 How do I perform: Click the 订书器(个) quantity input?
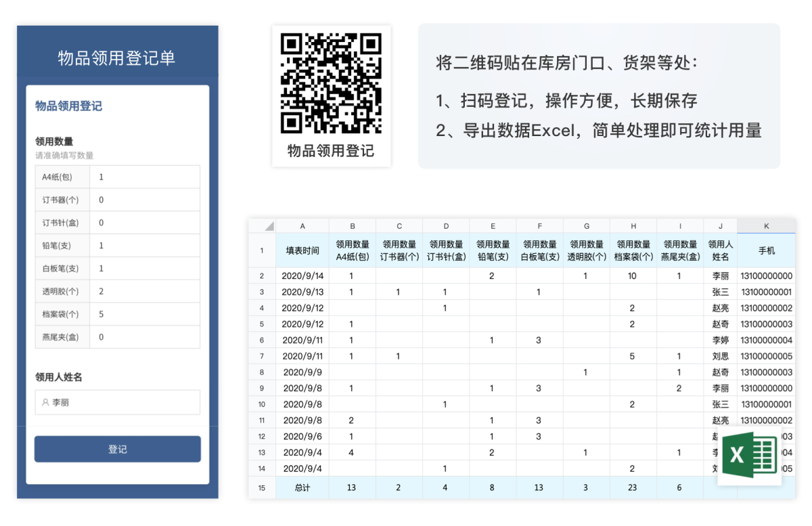tap(145, 200)
